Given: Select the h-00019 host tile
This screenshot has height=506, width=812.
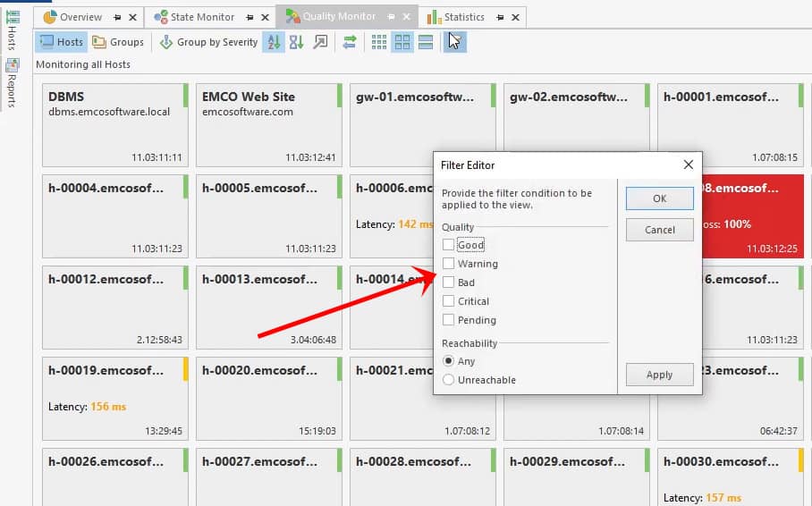Looking at the screenshot, I should pyautogui.click(x=115, y=399).
